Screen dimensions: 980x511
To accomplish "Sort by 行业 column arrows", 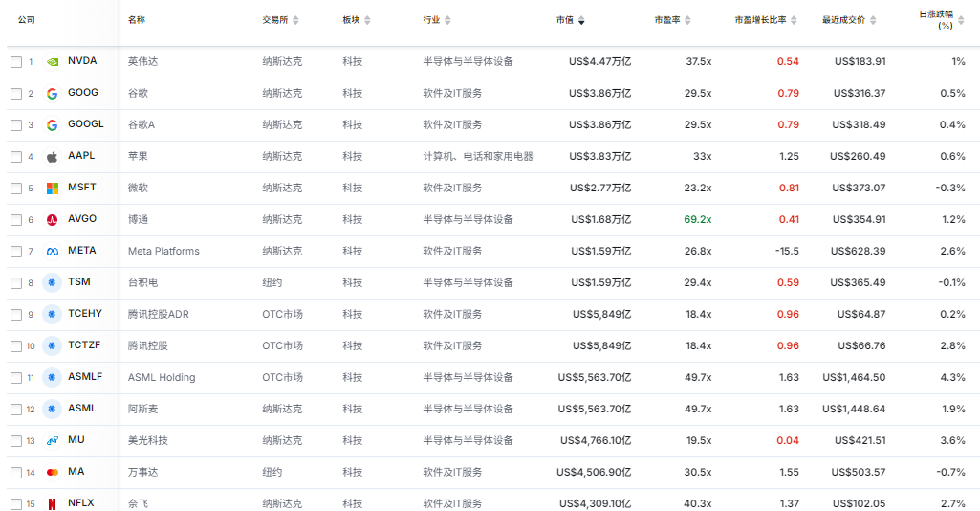I will [x=447, y=21].
